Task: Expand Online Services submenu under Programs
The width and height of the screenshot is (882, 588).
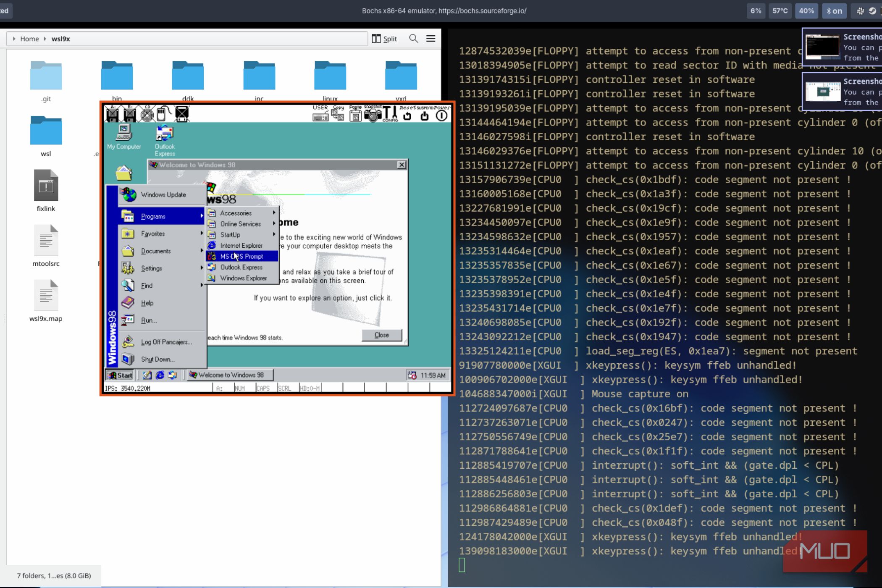Action: click(x=242, y=224)
